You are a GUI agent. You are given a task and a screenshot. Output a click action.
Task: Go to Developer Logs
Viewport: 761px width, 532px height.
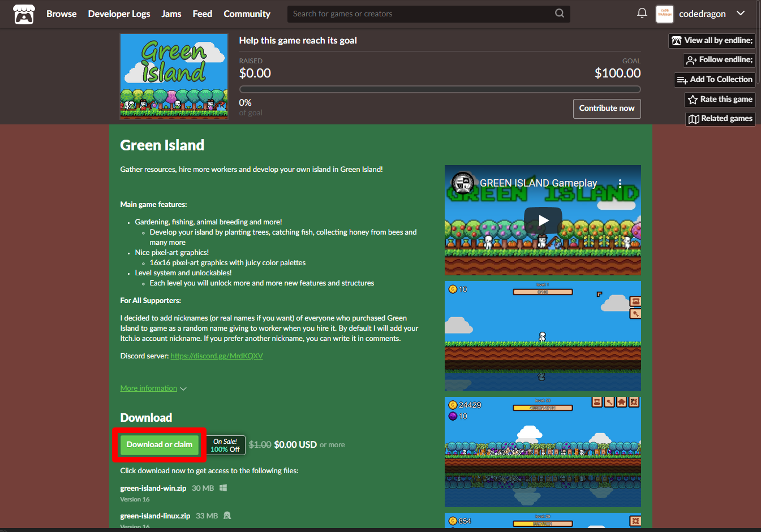click(119, 14)
